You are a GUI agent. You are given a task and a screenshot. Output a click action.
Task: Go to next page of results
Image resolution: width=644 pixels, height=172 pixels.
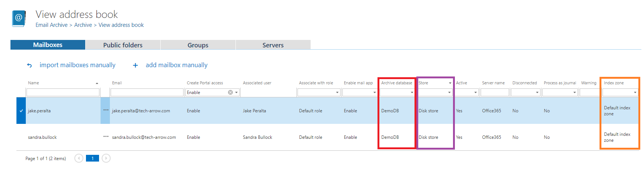[x=106, y=159]
